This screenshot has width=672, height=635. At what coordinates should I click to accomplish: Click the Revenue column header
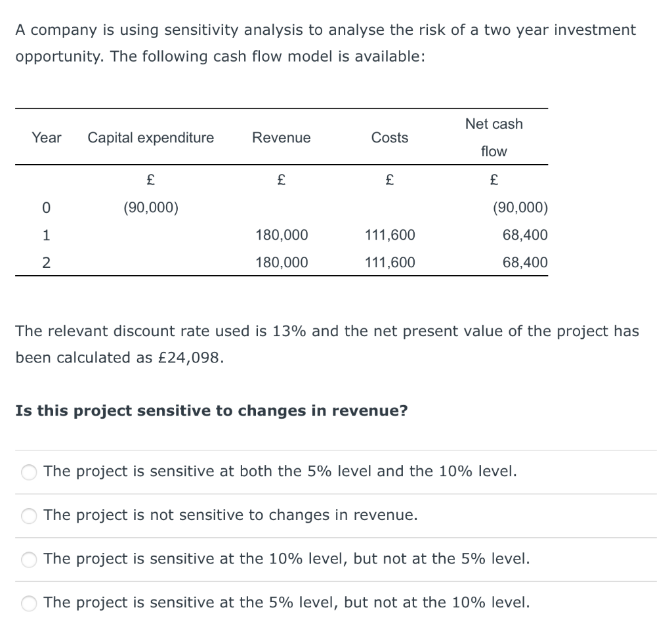pyautogui.click(x=281, y=138)
